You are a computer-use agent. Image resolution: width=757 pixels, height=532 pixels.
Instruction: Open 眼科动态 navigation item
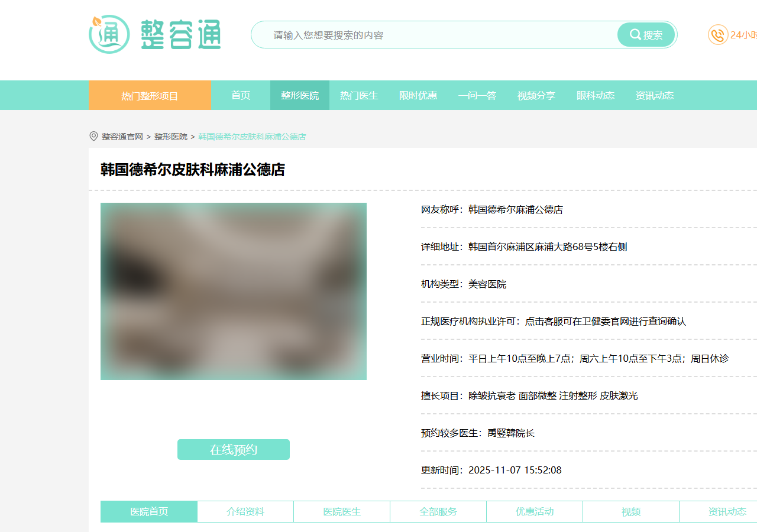[x=596, y=95]
